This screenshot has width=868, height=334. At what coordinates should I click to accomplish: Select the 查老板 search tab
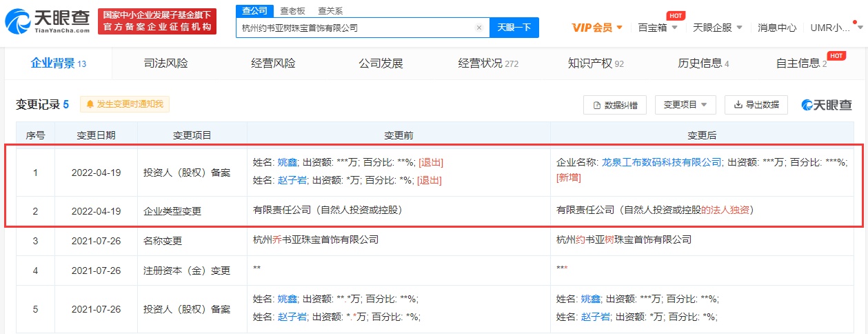pyautogui.click(x=294, y=10)
